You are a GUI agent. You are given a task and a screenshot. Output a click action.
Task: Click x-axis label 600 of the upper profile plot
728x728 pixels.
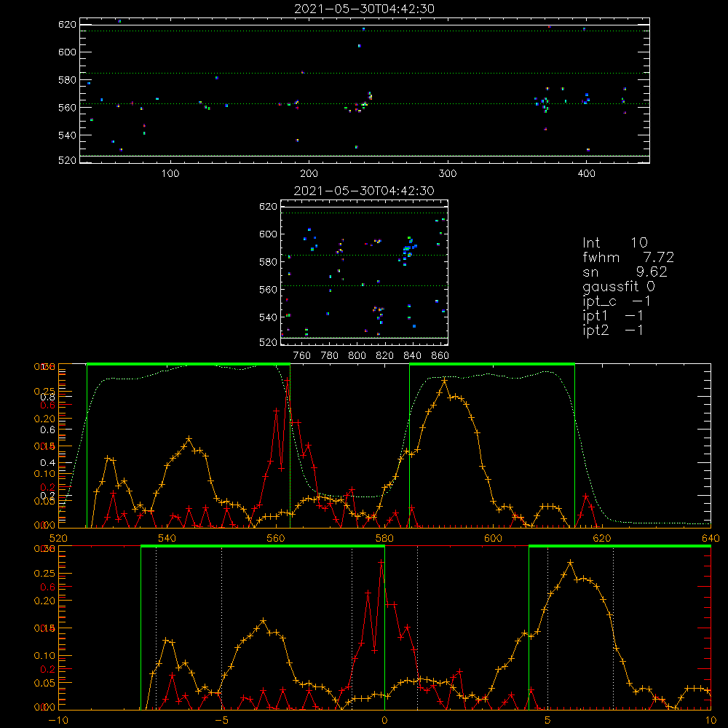[493, 539]
